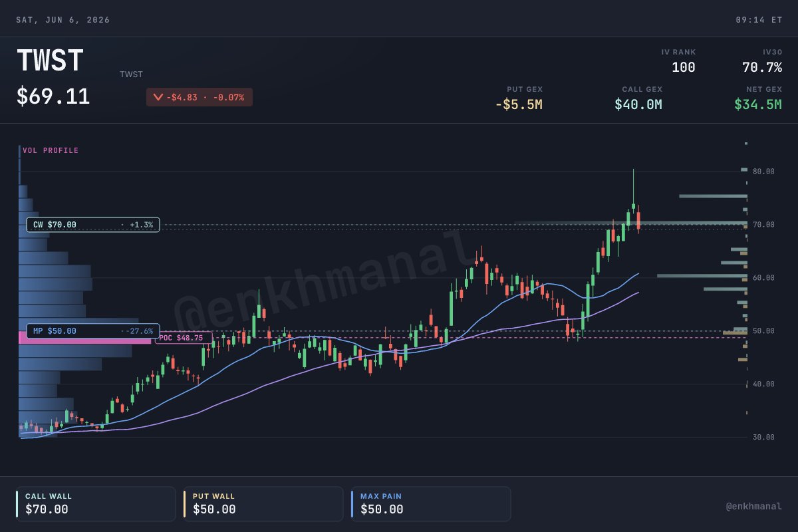This screenshot has width=798, height=532.
Task: Click the SAT, JUN 6, 2026 date
Action: [x=63, y=20]
